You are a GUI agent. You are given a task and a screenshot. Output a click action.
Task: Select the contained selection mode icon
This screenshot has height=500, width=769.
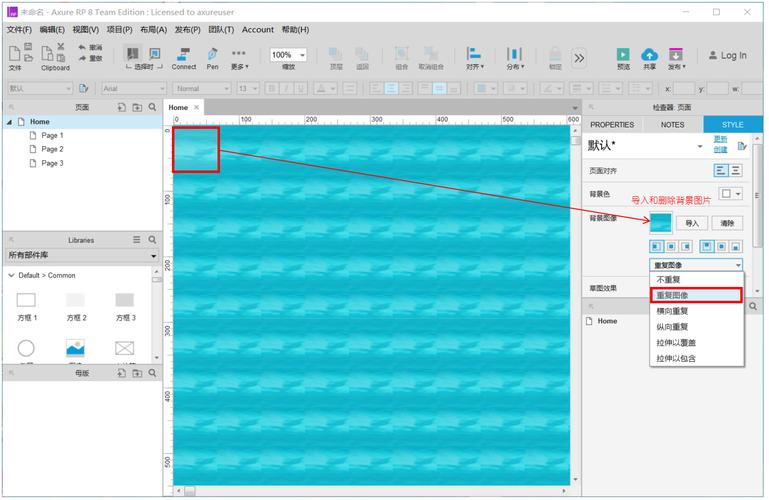(x=155, y=53)
